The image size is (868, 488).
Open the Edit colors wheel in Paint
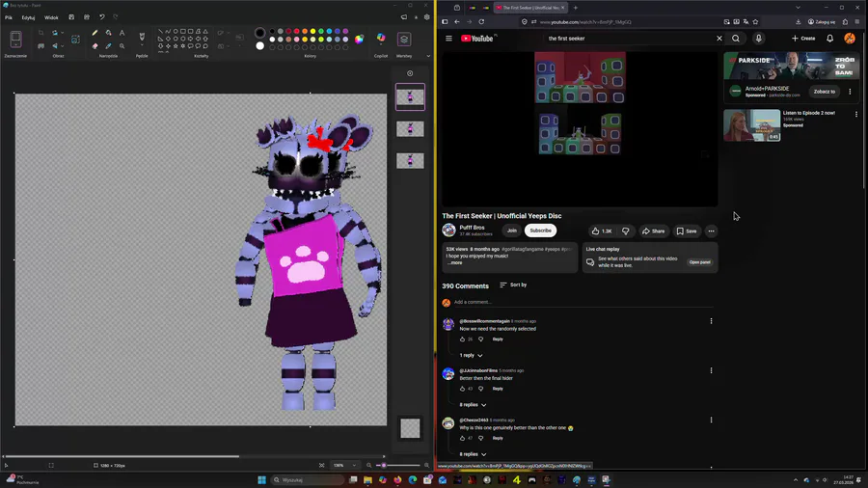coord(360,40)
